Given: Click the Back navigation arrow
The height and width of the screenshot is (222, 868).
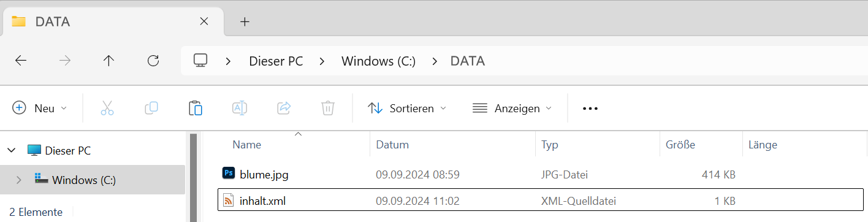Looking at the screenshot, I should click(21, 61).
